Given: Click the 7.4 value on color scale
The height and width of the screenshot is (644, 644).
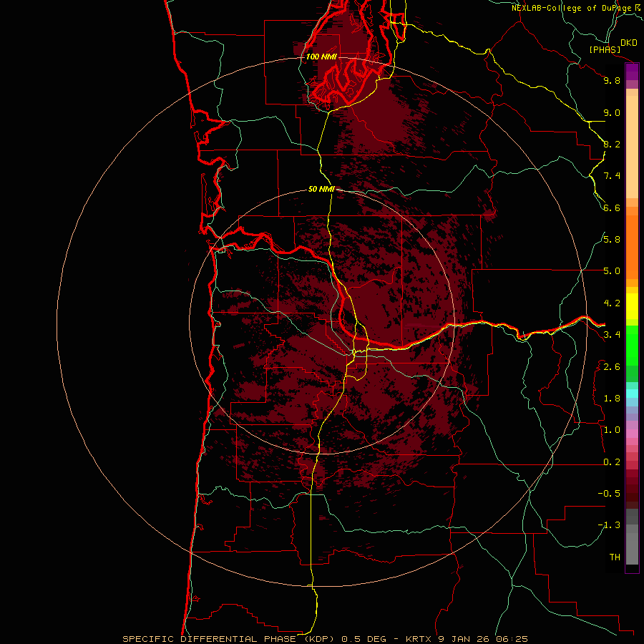Looking at the screenshot, I should click(x=612, y=176).
